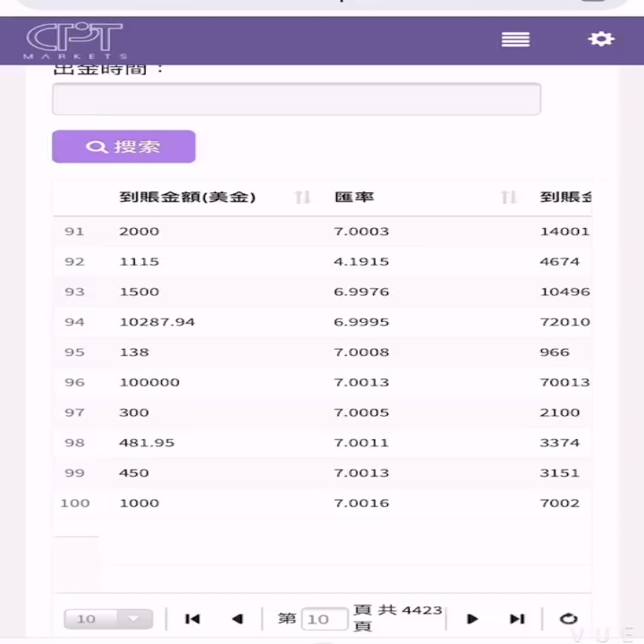Click the value 2100 in row 97

[x=559, y=412]
